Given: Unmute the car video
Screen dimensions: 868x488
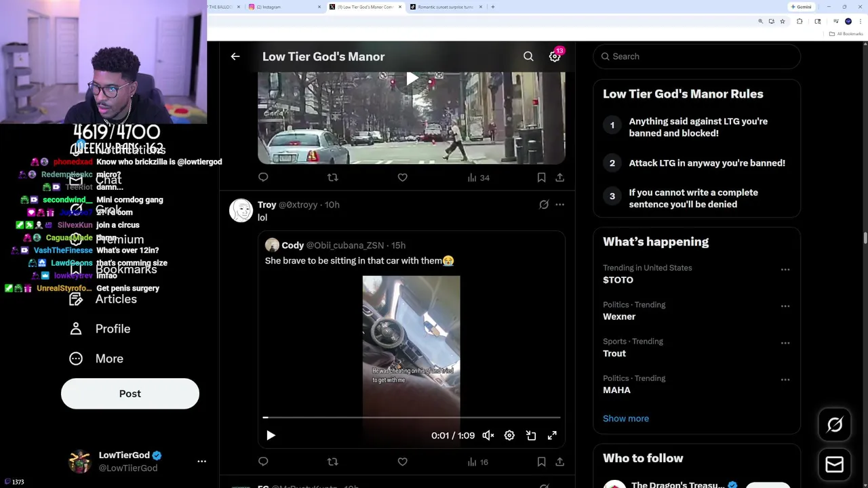Looking at the screenshot, I should pos(488,436).
